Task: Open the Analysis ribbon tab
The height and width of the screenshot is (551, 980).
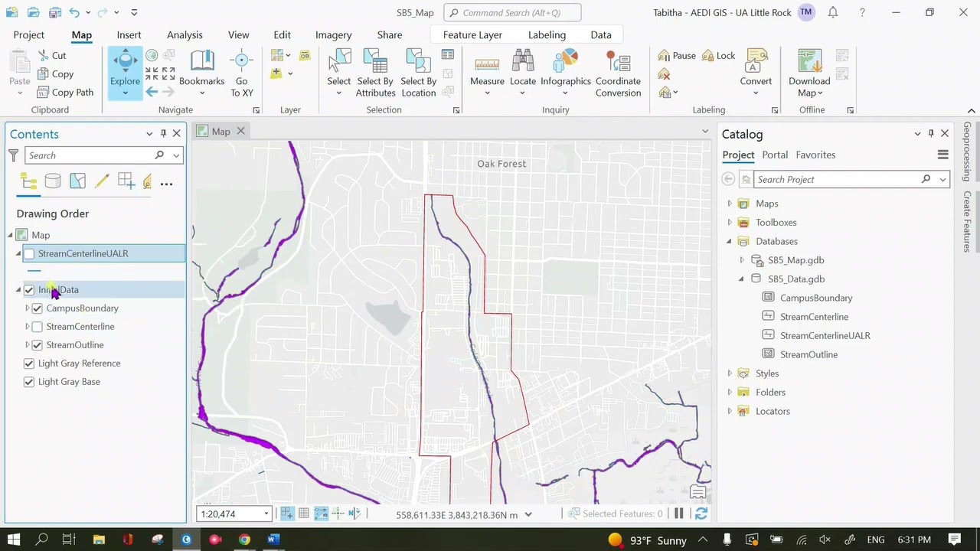Action: [185, 34]
